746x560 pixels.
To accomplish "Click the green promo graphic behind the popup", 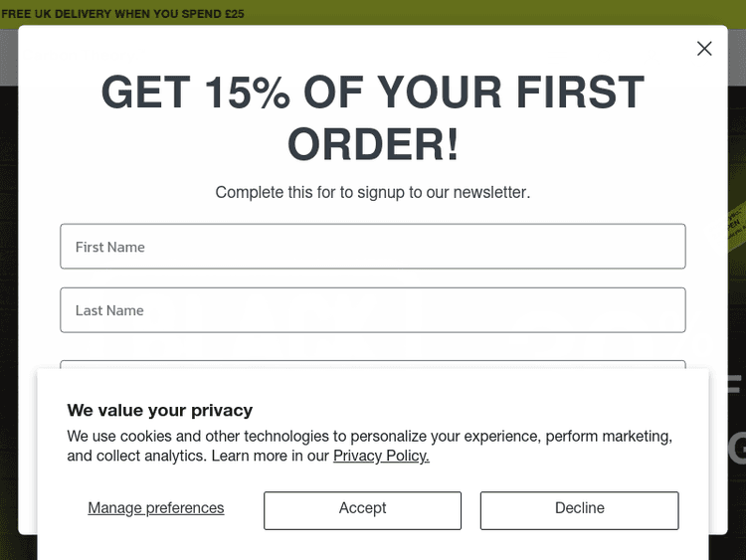I will coord(735,220).
